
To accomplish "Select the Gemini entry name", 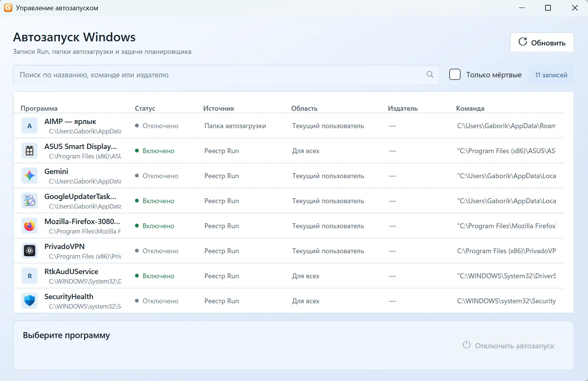I will [56, 171].
